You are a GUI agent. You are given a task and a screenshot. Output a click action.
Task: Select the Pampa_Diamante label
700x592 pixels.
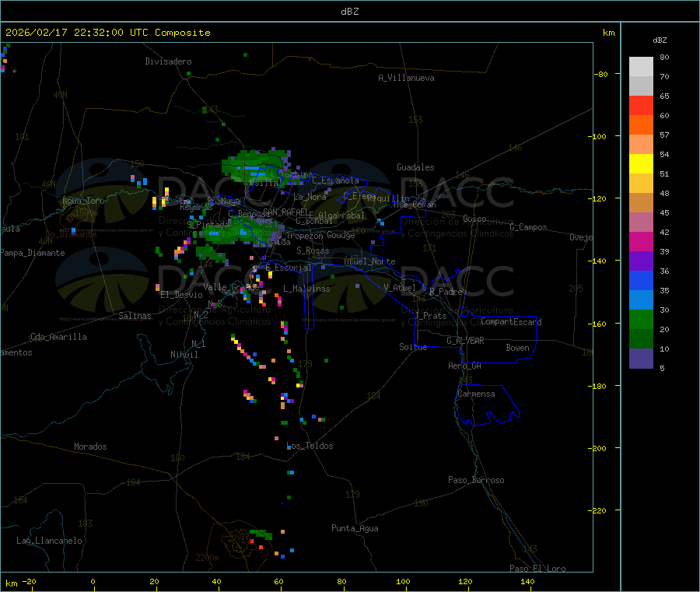click(x=33, y=253)
